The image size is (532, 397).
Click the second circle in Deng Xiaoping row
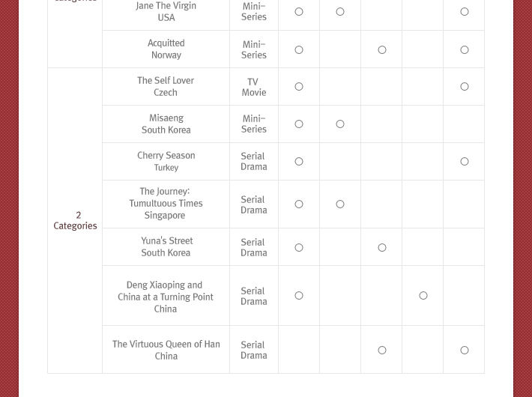pyautogui.click(x=423, y=296)
